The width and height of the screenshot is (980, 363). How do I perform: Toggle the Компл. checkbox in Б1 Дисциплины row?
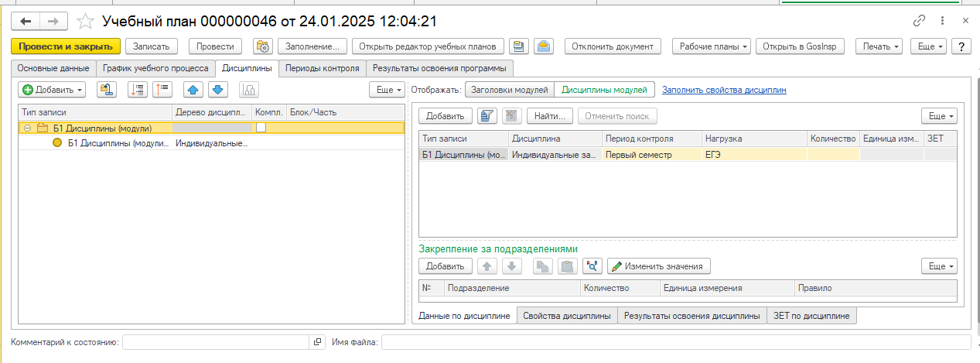[x=261, y=128]
